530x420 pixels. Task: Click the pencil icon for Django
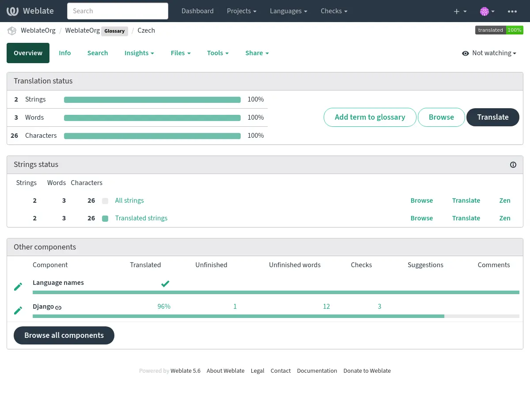tap(18, 310)
